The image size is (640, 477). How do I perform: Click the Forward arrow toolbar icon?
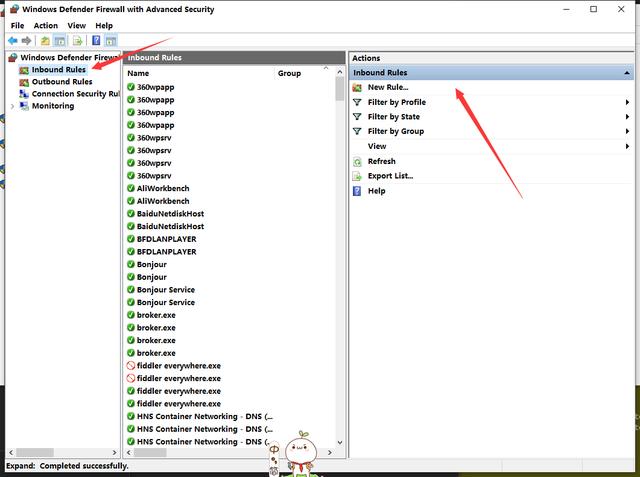(x=26, y=41)
